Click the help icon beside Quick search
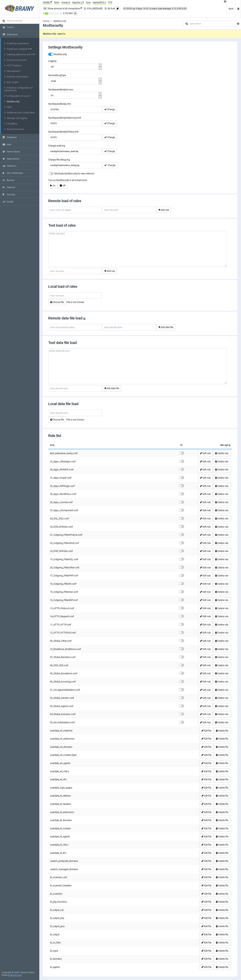 tap(238, 24)
